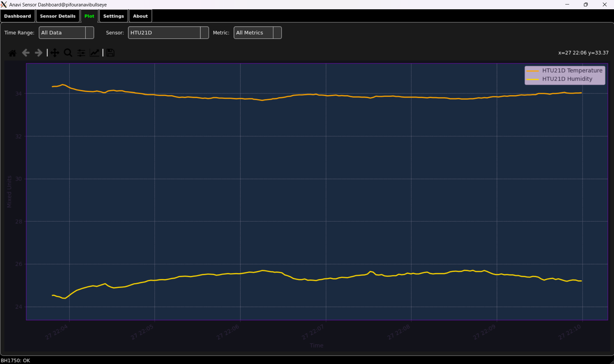The height and width of the screenshot is (364, 614).
Task: Expand the Sensor combo box HTU21D
Action: (168, 33)
